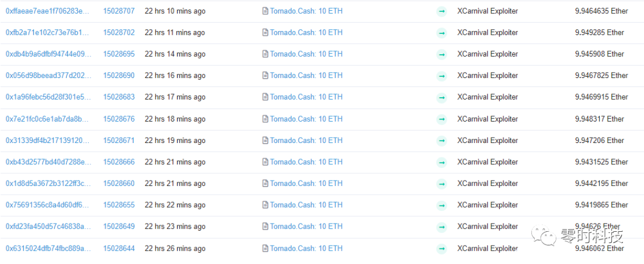644x264 pixels.
Task: Open transaction hash 0xdb4b9a6dfbf94744e09
Action: [48, 54]
